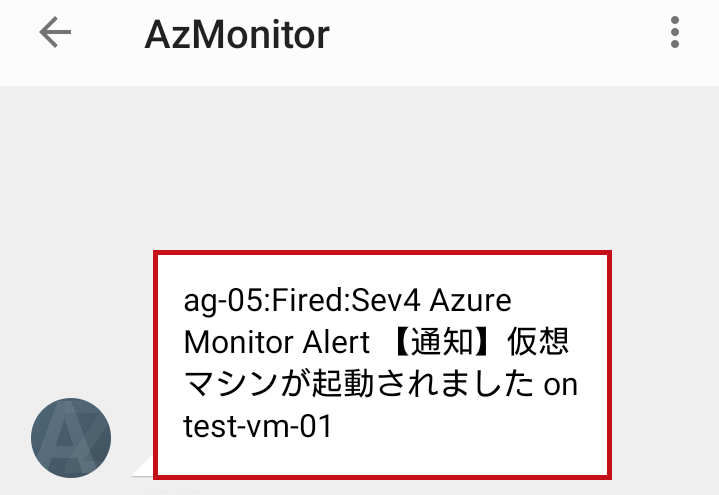Click the text test-vm-01 in message

coord(257,426)
